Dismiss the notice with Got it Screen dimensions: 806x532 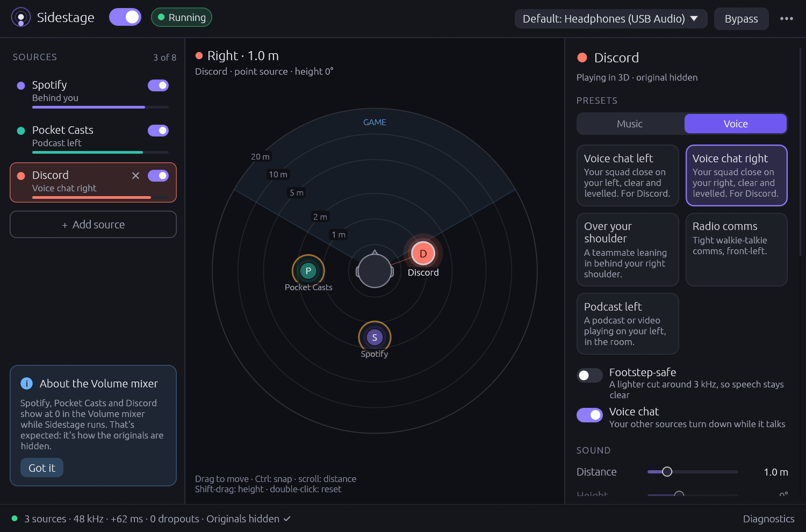(42, 468)
